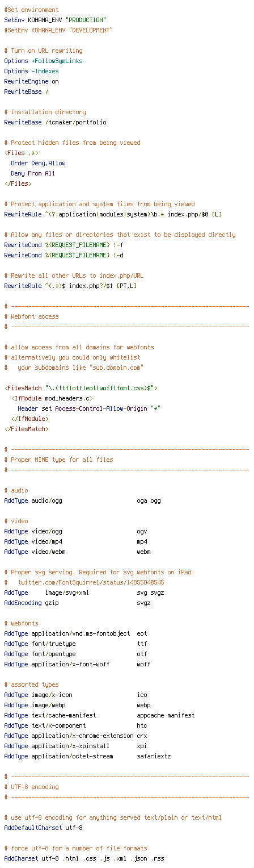Place cursor on RewriteEngine on
The width and height of the screenshot is (254, 868).
[x=31, y=81]
